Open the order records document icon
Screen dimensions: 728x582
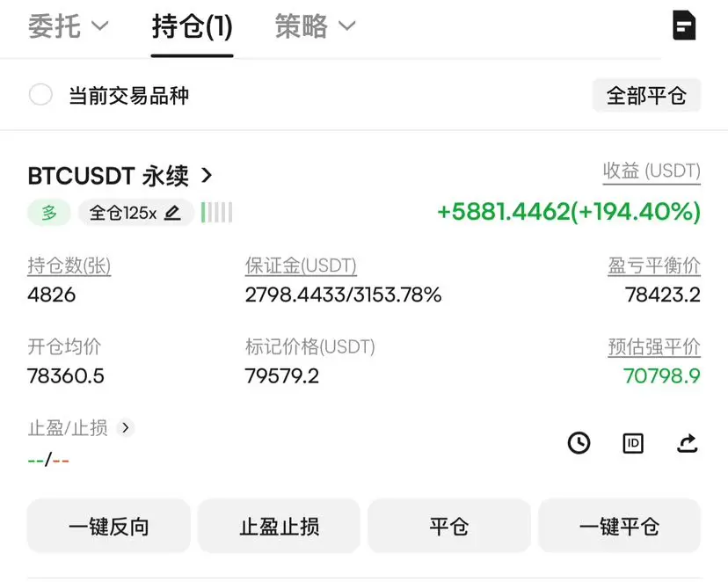684,25
